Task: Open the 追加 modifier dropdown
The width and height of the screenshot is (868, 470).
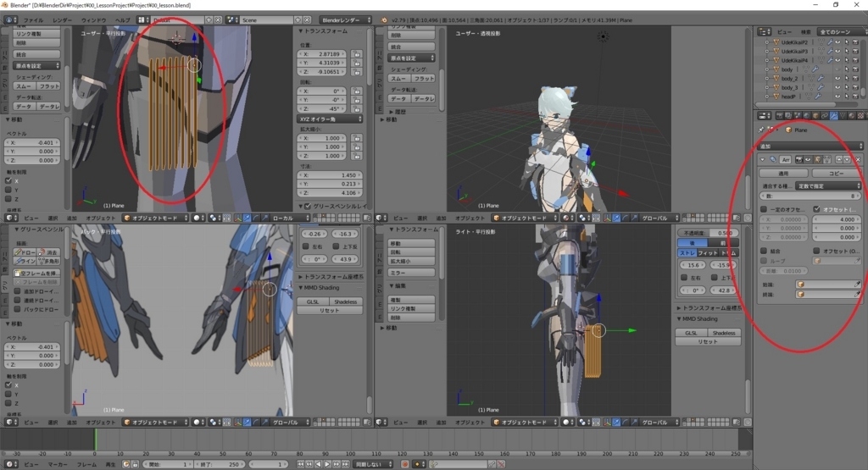Action: coord(810,146)
